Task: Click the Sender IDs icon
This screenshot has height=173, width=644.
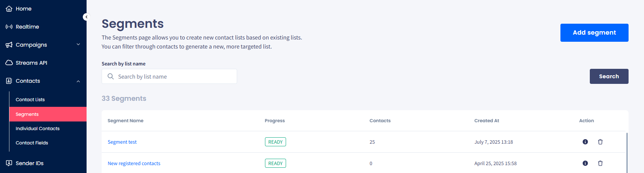Action: (x=9, y=163)
